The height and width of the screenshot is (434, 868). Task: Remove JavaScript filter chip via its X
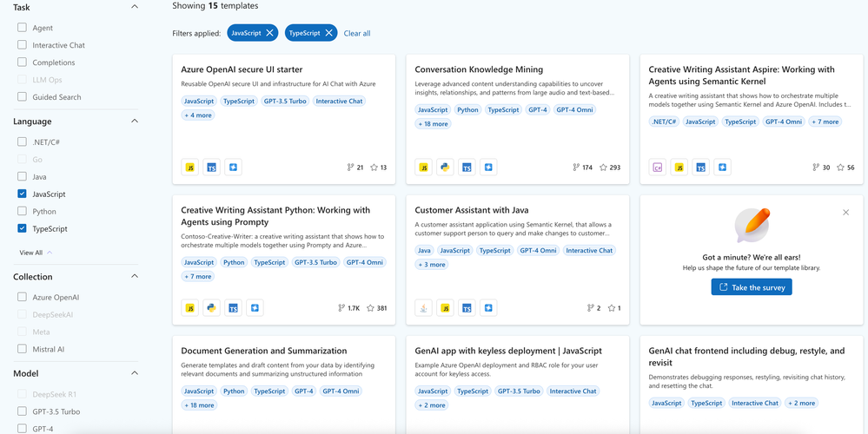(x=269, y=33)
